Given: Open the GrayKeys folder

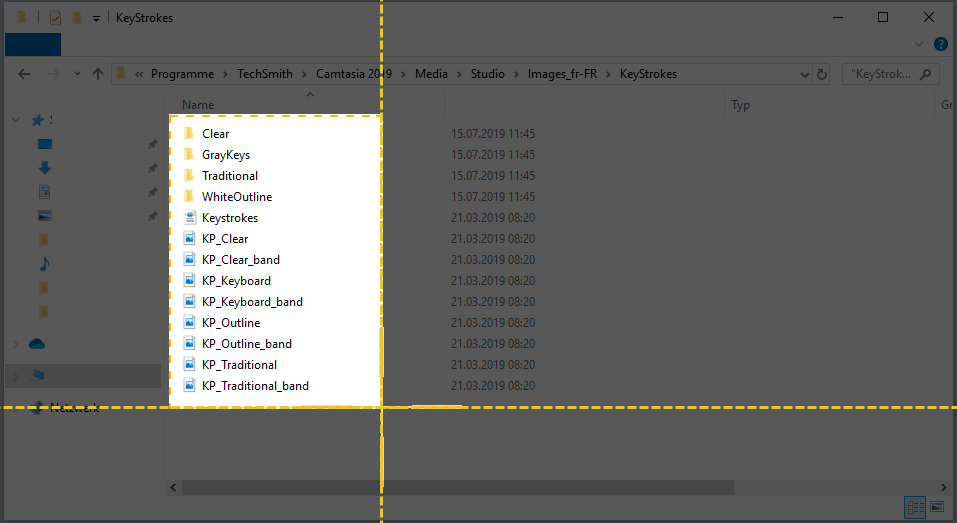Looking at the screenshot, I should pos(217,154).
